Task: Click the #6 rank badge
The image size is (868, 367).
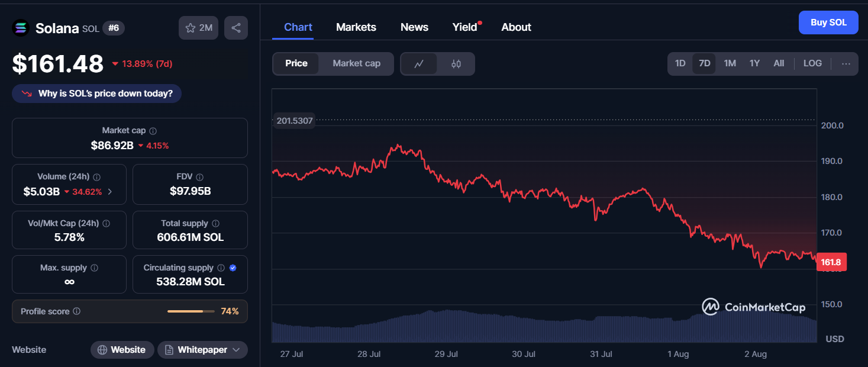Action: click(x=114, y=28)
